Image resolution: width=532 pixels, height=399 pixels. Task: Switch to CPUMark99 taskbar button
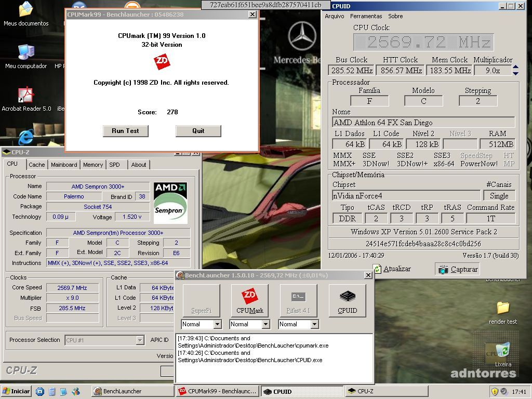tap(217, 391)
